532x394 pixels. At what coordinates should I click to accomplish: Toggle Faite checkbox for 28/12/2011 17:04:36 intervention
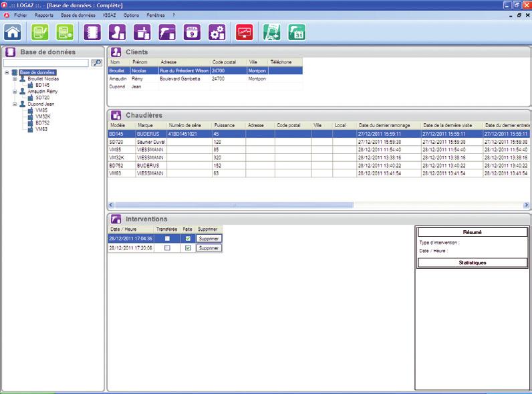pos(188,238)
